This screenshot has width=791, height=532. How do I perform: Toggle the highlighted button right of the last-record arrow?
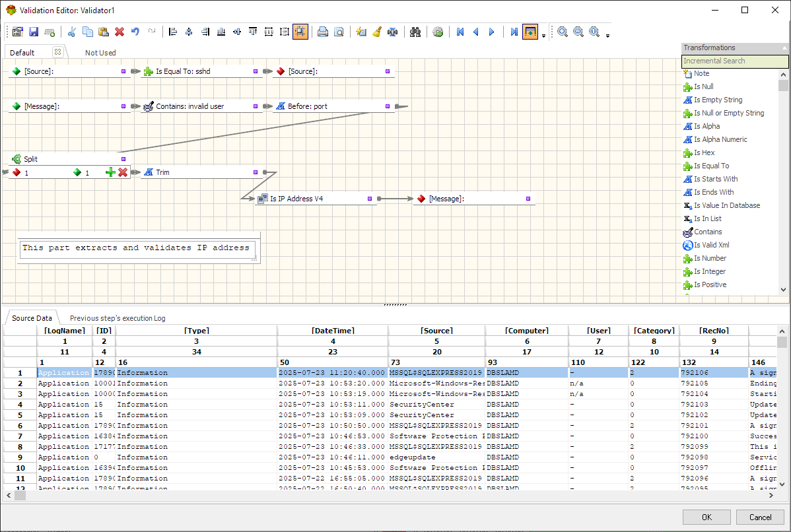click(530, 32)
